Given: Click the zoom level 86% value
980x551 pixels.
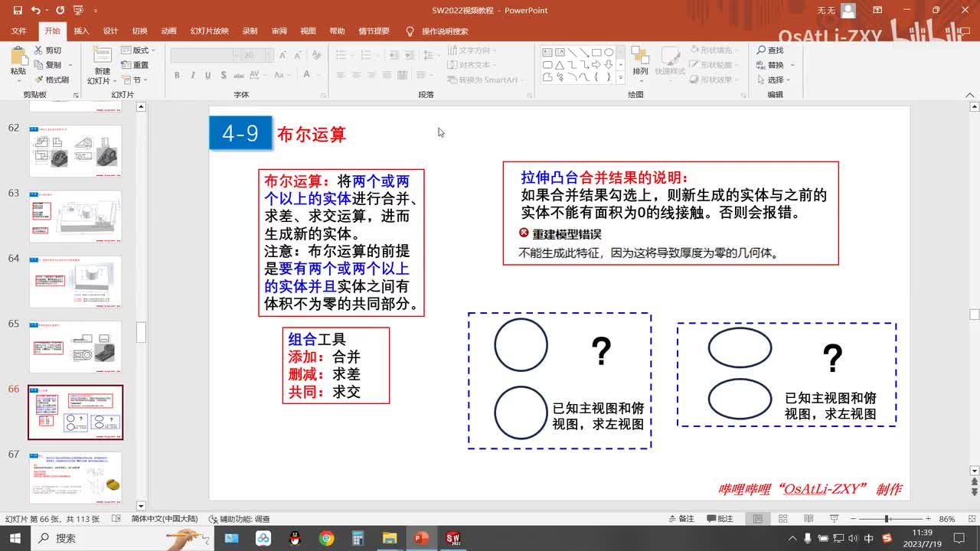Looking at the screenshot, I should [x=947, y=519].
